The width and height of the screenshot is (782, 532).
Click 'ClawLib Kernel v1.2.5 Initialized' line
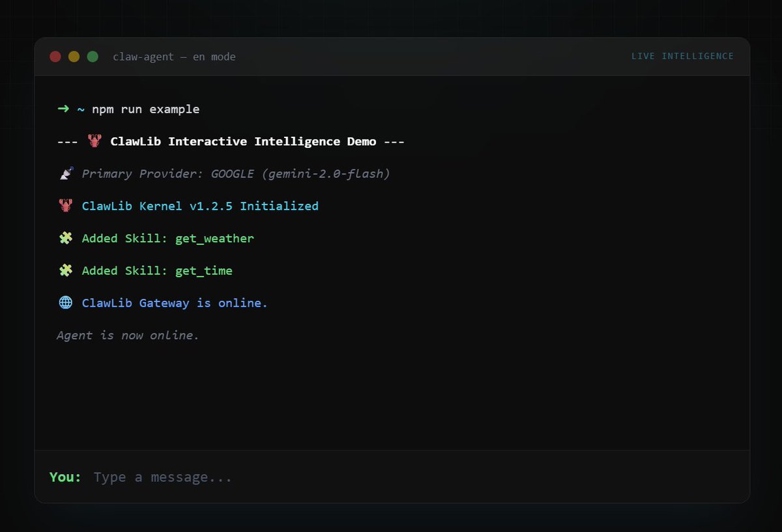tap(200, 206)
